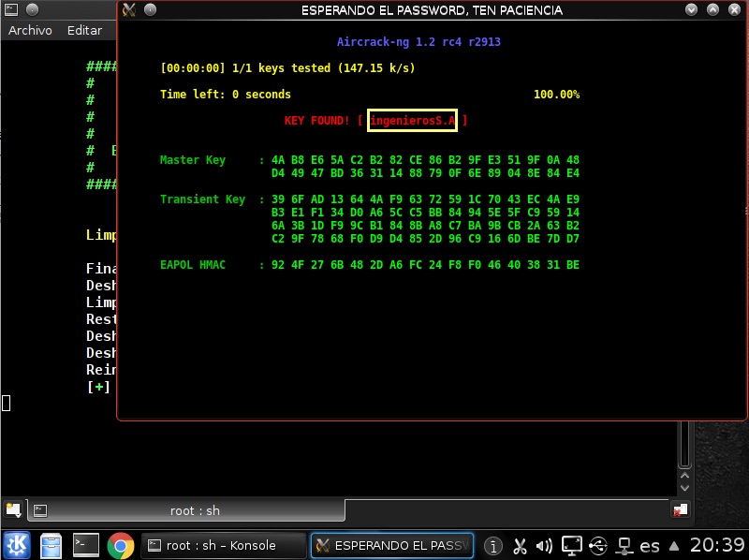The width and height of the screenshot is (749, 560).
Task: Toggle the Konsole window's pin button
Action: click(x=32, y=9)
